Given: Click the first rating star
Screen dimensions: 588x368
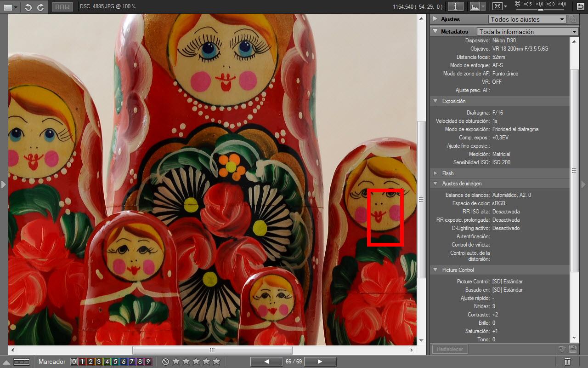Looking at the screenshot, I should (175, 362).
